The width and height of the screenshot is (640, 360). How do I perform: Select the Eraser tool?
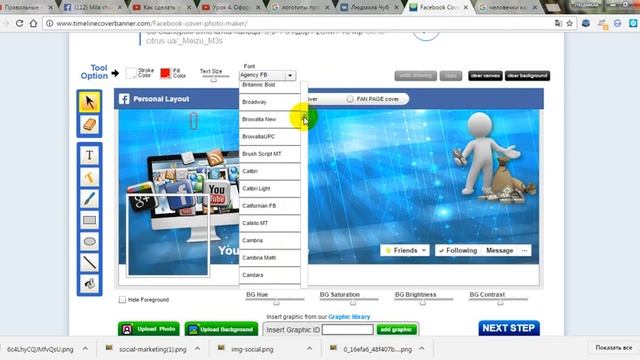(89, 125)
